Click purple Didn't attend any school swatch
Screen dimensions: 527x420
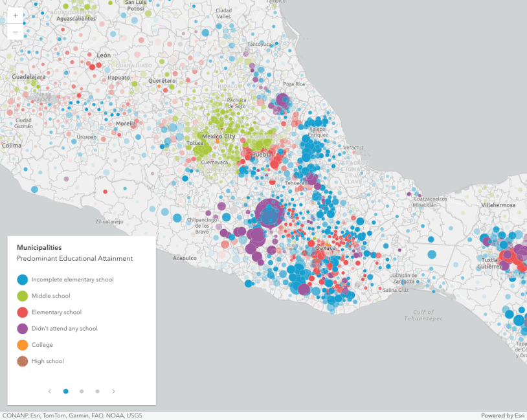click(23, 329)
